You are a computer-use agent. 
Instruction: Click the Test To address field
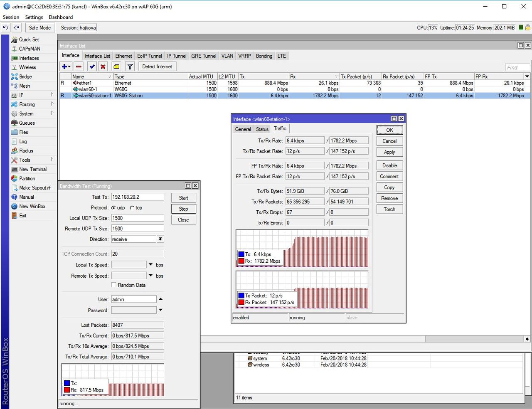(x=138, y=197)
